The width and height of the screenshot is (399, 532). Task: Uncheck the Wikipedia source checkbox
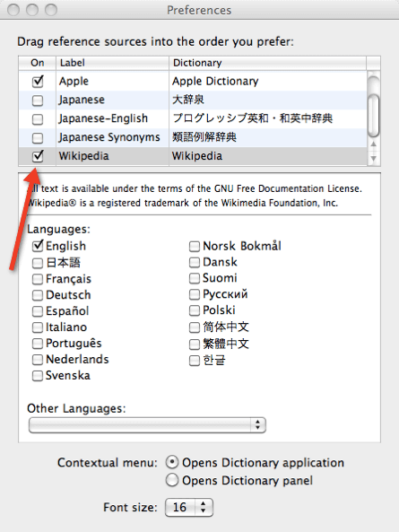click(x=38, y=156)
